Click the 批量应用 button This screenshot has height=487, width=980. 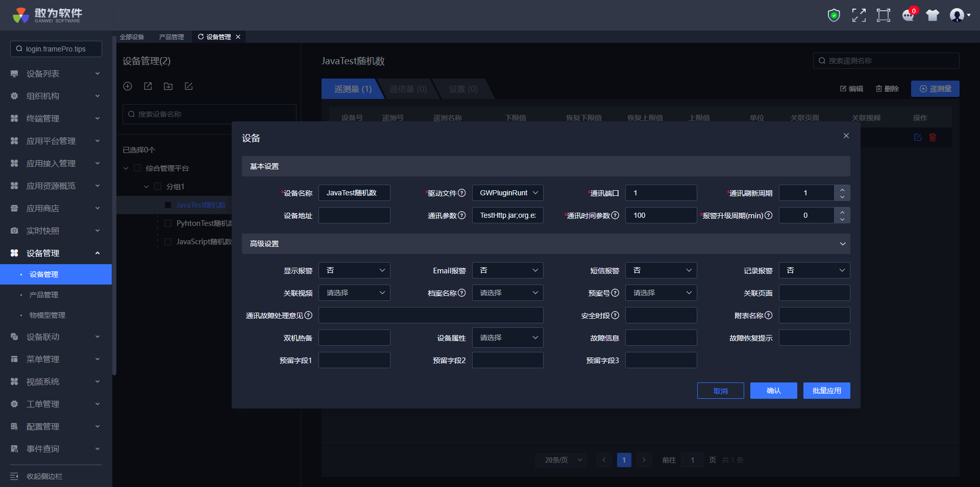(x=826, y=391)
